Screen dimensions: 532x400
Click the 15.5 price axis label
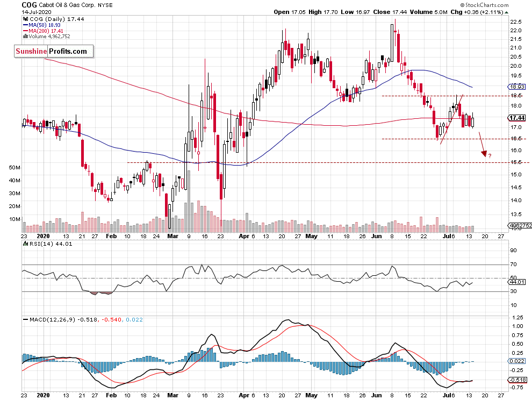(x=516, y=162)
